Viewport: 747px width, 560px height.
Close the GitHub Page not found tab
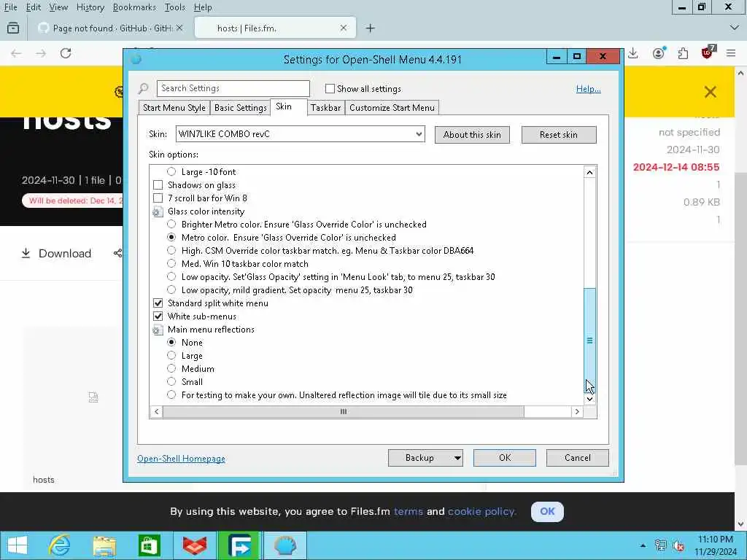click(x=179, y=28)
